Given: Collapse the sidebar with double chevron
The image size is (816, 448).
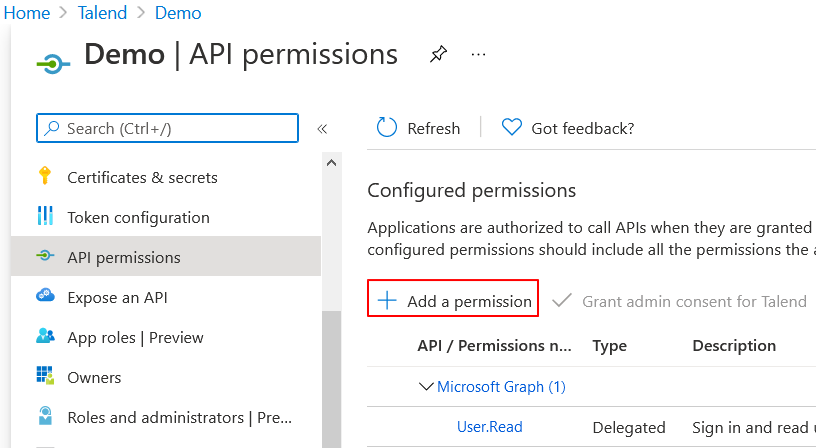Looking at the screenshot, I should pos(322,129).
